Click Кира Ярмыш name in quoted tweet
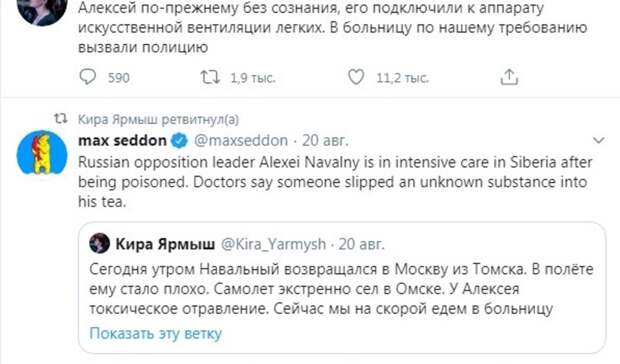This screenshot has width=620, height=364. 165,244
